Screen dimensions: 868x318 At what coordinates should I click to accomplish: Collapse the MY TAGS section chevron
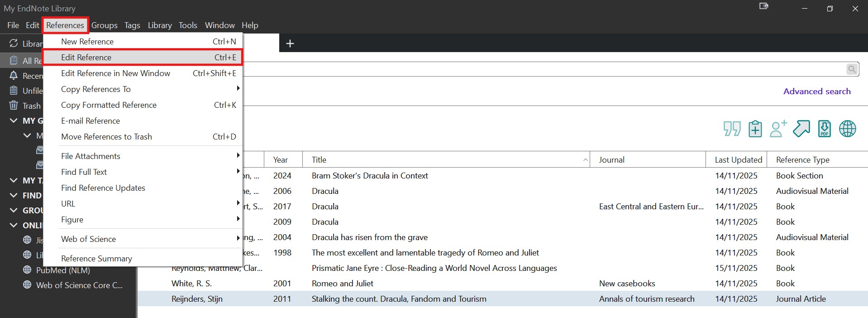pyautogui.click(x=14, y=180)
